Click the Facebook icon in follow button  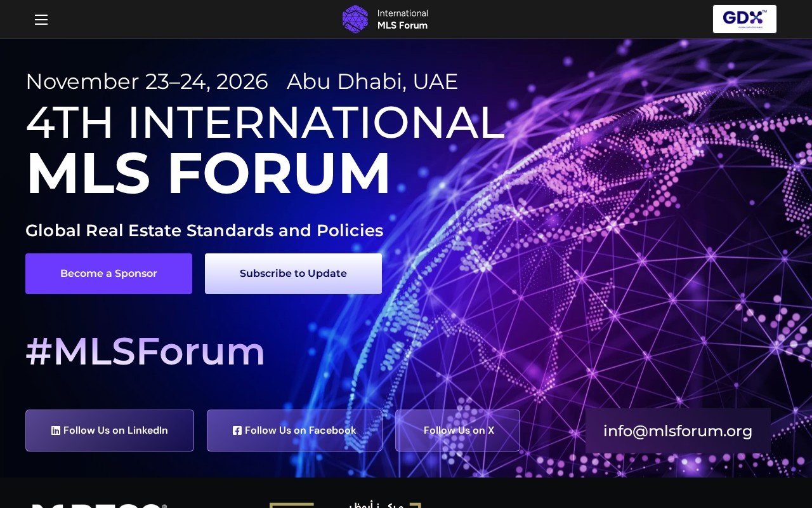coord(237,431)
